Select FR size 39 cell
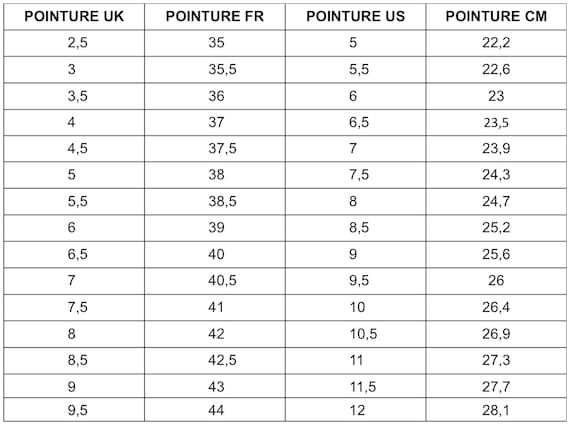570x425 pixels. (215, 228)
